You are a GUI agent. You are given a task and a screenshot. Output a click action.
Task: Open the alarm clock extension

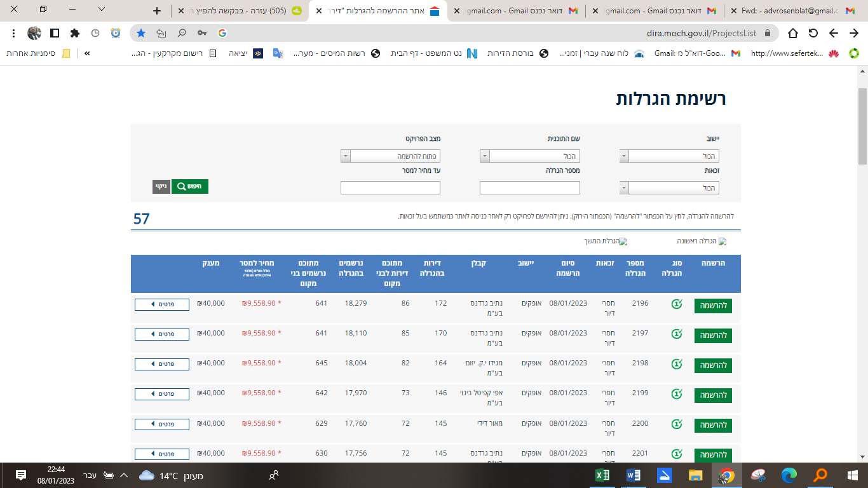116,33
